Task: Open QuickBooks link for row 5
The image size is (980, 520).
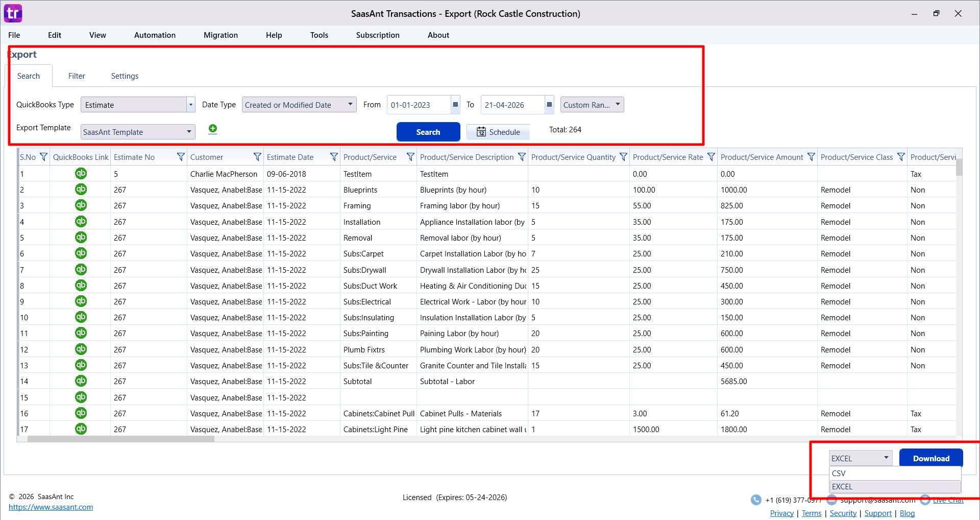Action: [x=81, y=238]
